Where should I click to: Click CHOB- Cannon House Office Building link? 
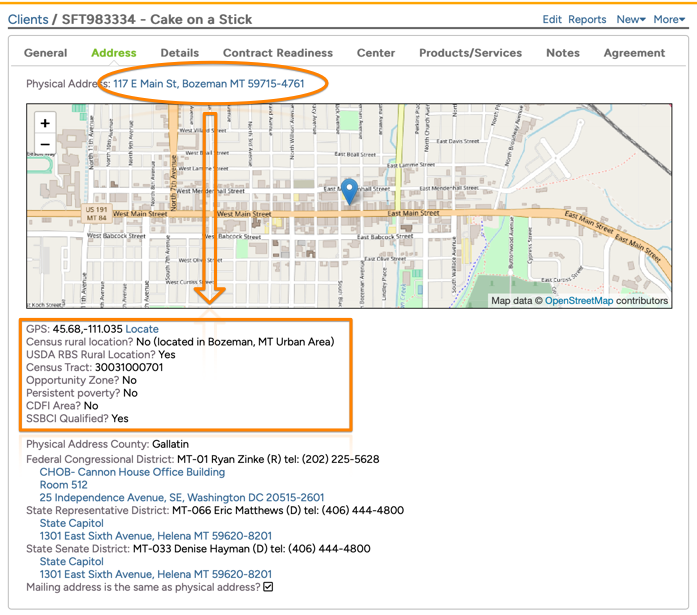(132, 472)
